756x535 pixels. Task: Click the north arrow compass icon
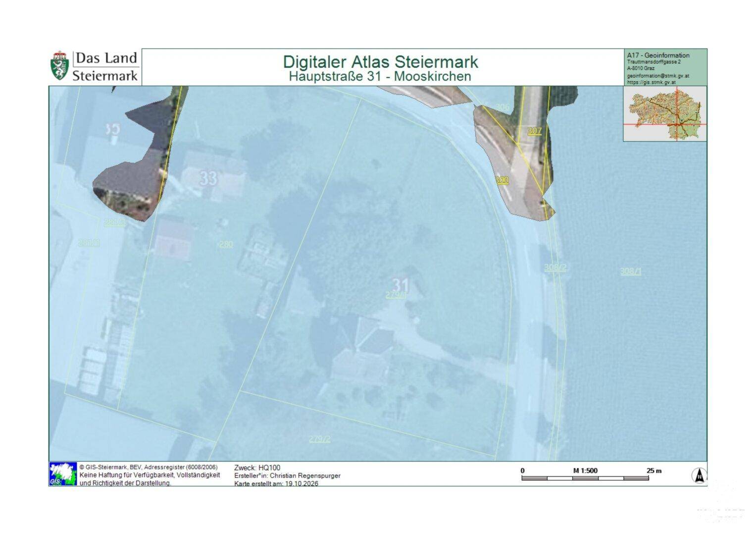coord(699,476)
